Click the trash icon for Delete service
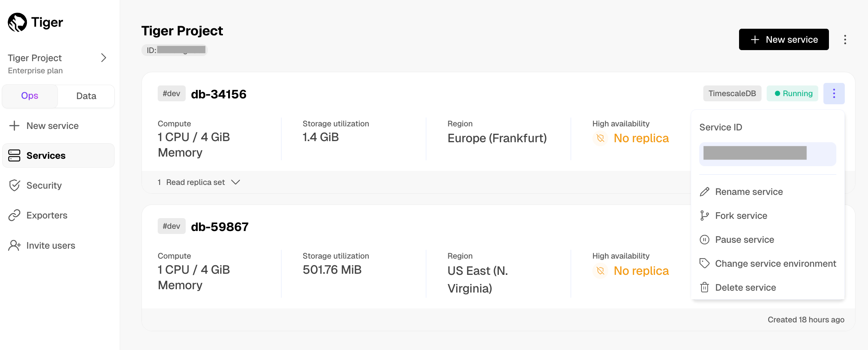The height and width of the screenshot is (350, 868). coord(704,287)
